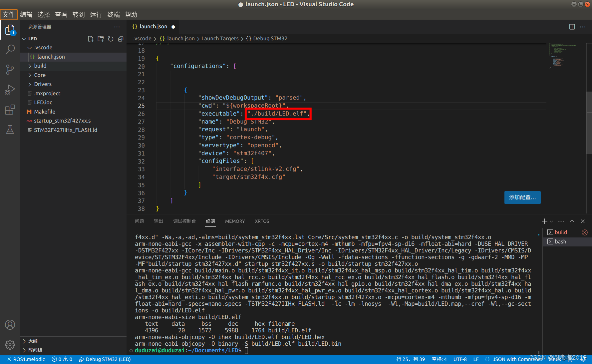Open the 编辑 menu

click(x=26, y=15)
